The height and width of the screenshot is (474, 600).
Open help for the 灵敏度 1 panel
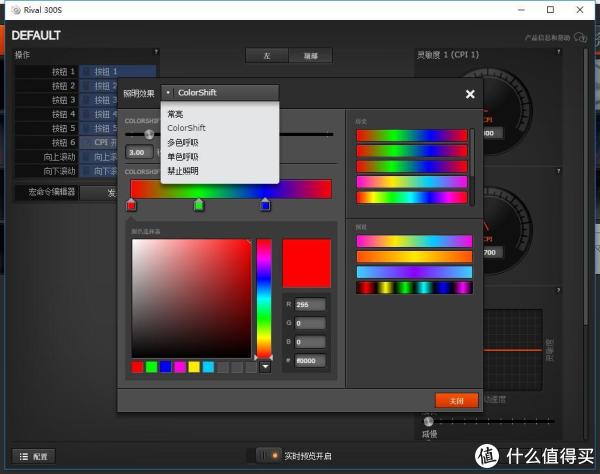pyautogui.click(x=558, y=51)
